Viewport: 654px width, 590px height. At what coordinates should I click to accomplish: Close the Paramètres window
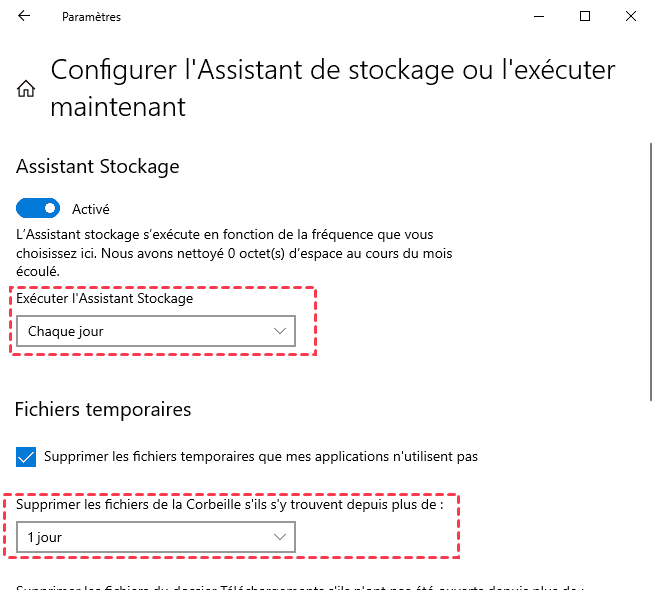pyautogui.click(x=631, y=17)
